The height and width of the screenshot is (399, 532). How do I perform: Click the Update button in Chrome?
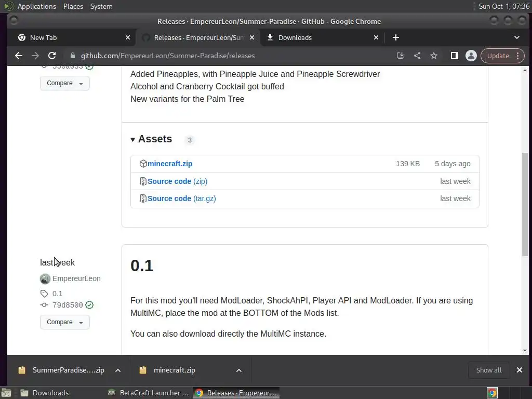tap(498, 56)
